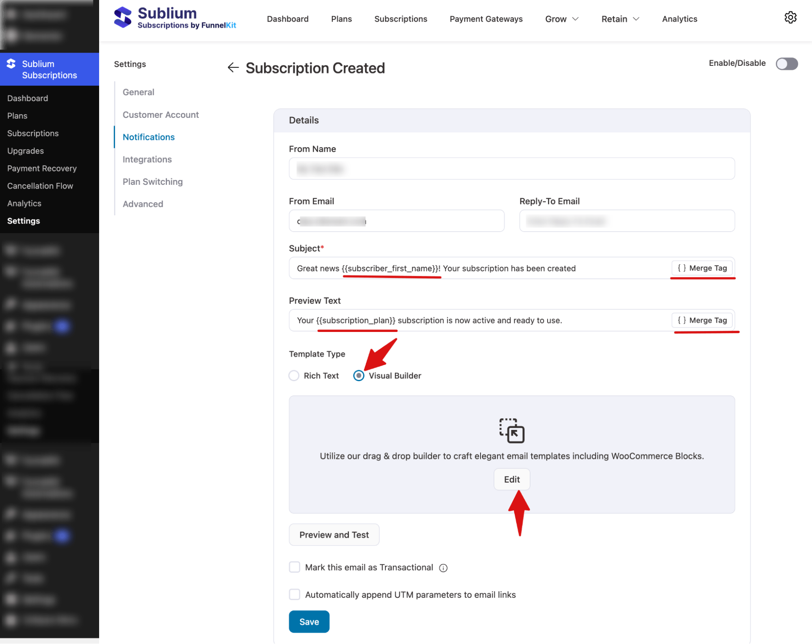Expand the Grow dropdown menu
812x644 pixels.
[562, 19]
